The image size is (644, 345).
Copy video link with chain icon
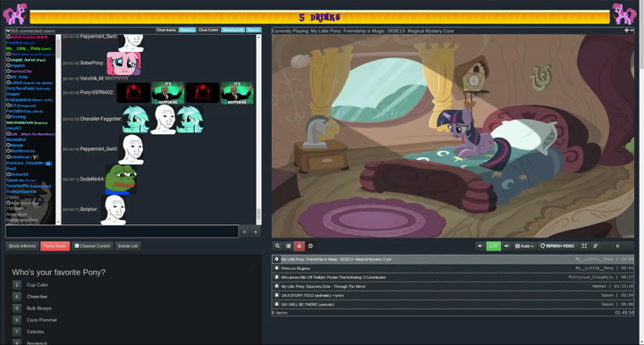tap(595, 246)
